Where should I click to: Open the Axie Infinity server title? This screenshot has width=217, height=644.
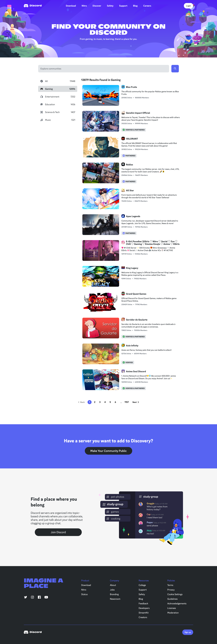pos(132,345)
